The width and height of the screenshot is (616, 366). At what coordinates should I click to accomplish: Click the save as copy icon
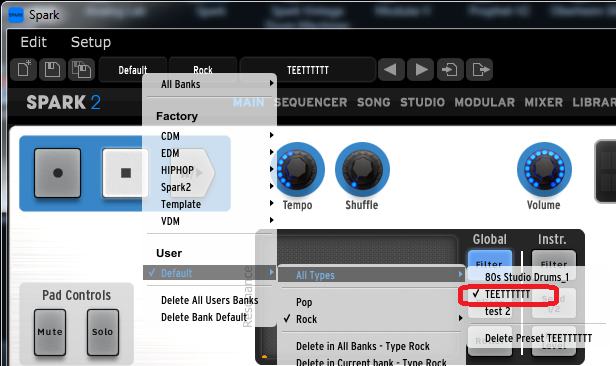tap(81, 70)
